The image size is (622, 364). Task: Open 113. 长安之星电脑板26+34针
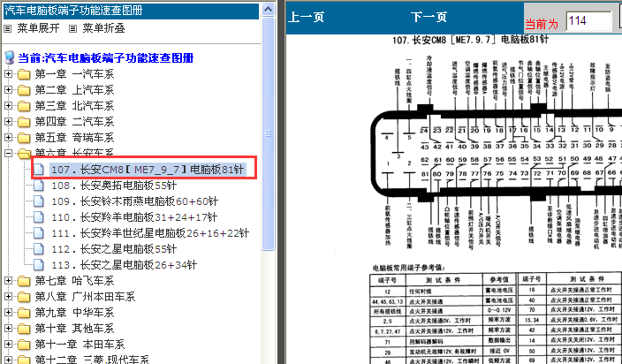click(125, 264)
